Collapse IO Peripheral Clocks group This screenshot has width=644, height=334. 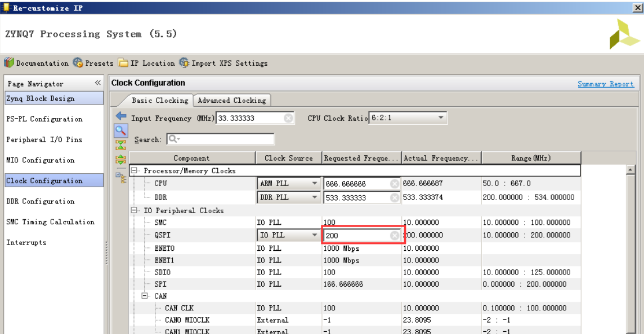(x=134, y=210)
